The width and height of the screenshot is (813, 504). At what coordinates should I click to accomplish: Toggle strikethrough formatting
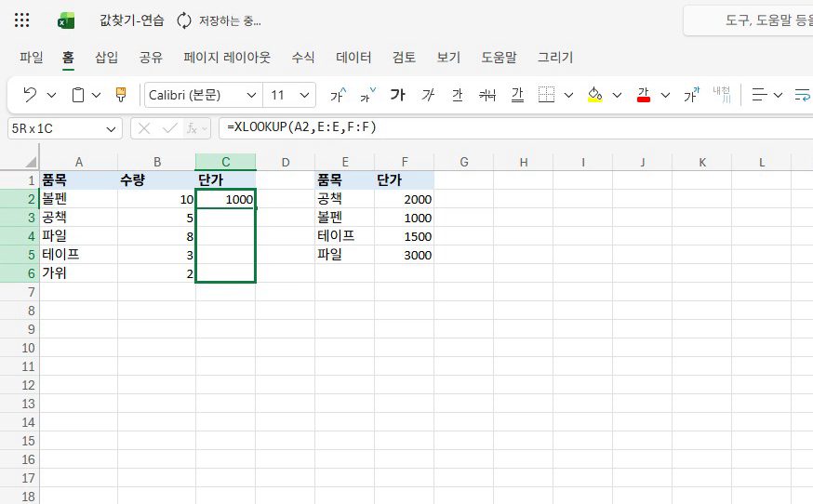coord(487,95)
